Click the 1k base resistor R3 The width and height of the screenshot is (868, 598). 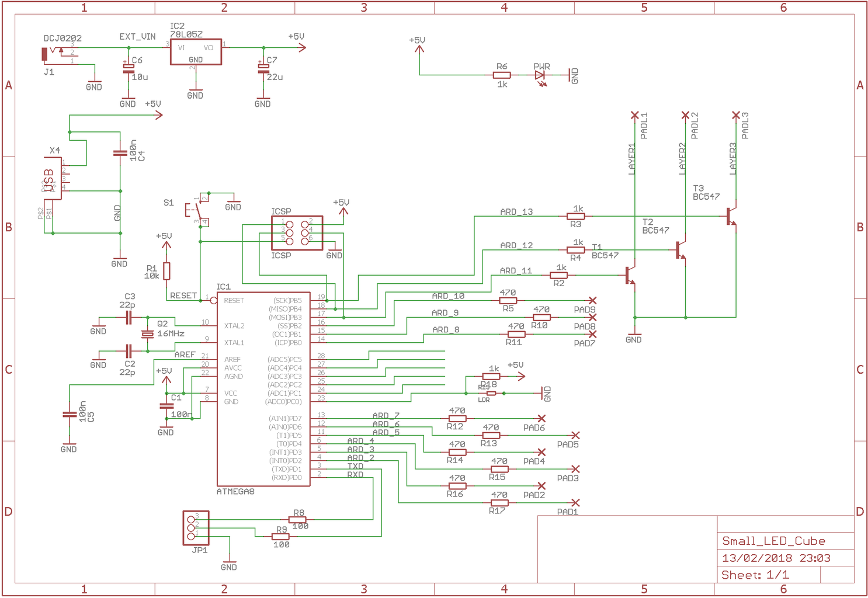point(576,216)
